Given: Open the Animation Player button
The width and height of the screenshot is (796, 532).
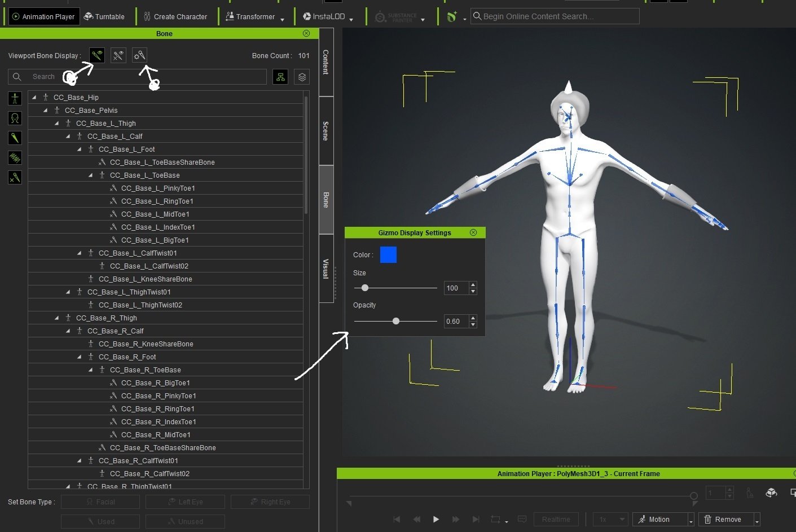Looking at the screenshot, I should 43,16.
